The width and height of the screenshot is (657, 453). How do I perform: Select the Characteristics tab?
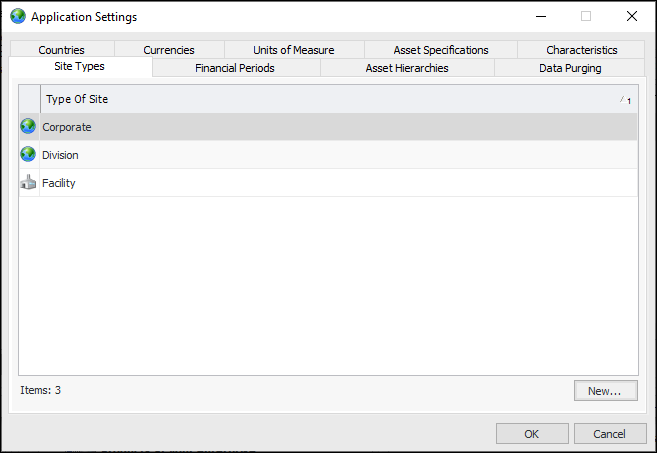582,50
